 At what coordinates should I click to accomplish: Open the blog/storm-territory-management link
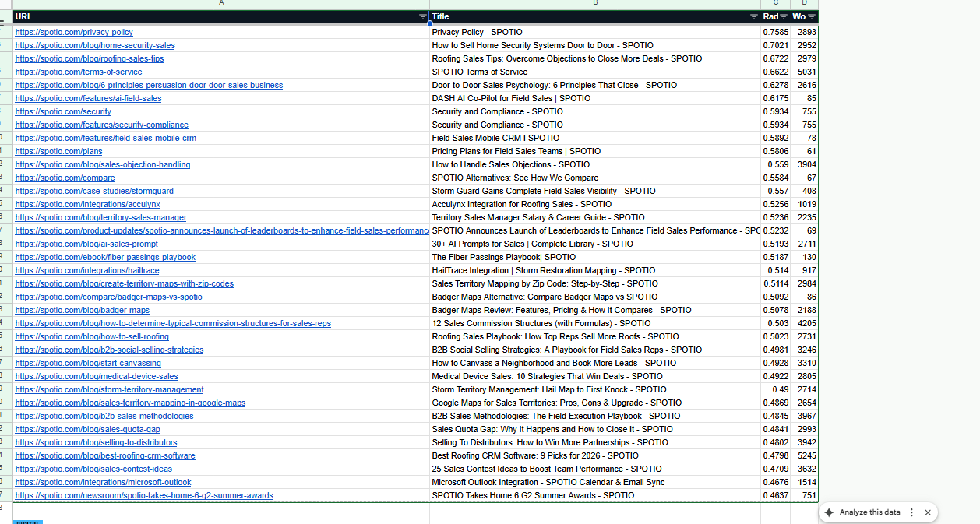point(109,389)
